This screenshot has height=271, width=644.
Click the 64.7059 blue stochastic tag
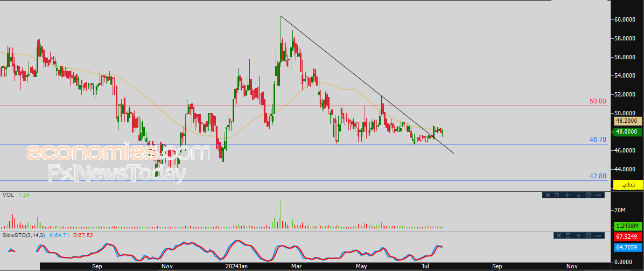click(x=627, y=247)
